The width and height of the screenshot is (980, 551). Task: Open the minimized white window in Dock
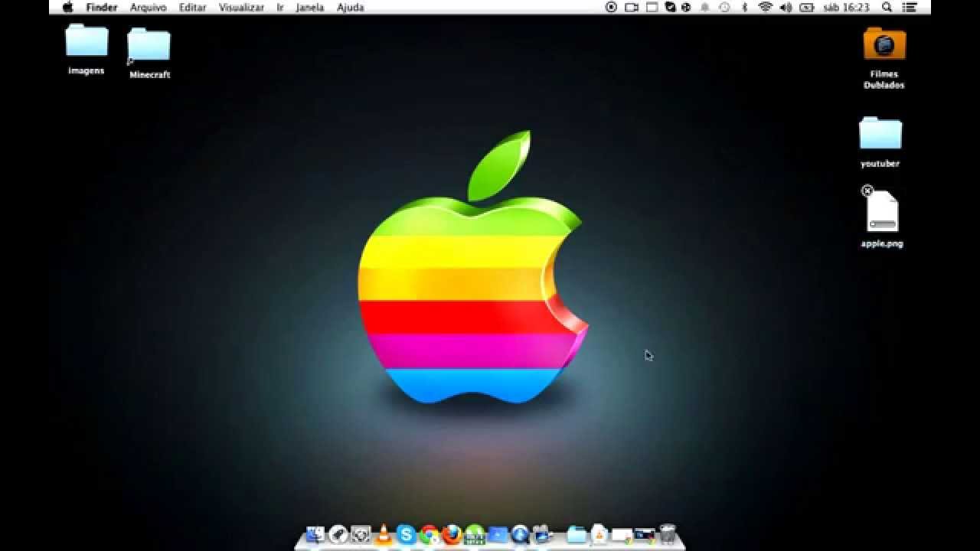622,535
